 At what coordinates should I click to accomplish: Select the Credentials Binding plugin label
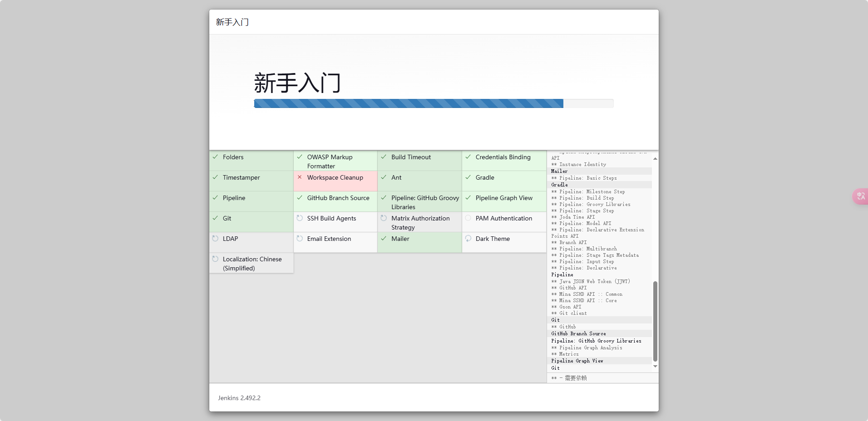point(503,157)
